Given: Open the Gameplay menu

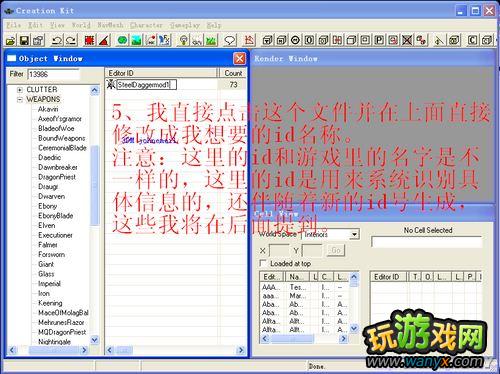Looking at the screenshot, I should pyautogui.click(x=185, y=25).
